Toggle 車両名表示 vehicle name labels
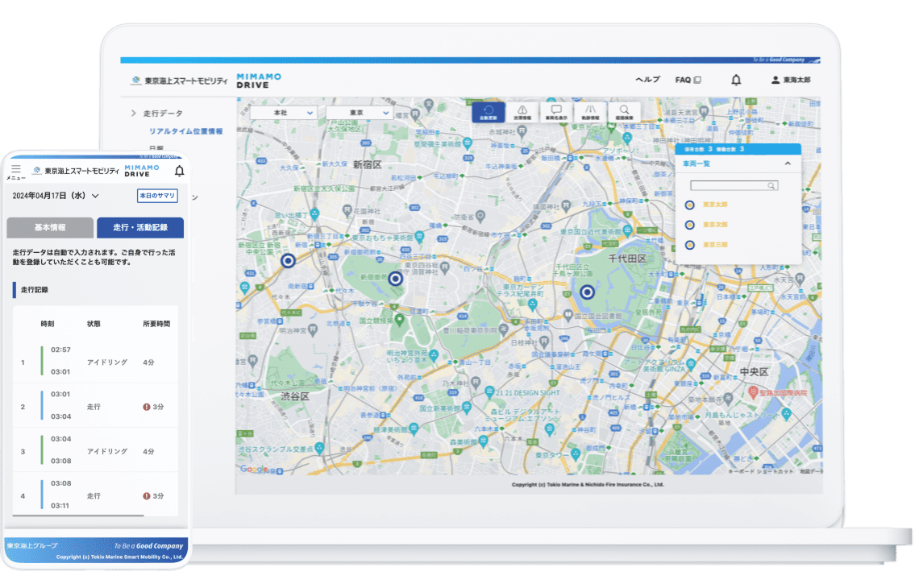Viewport: 919px width, 588px height. [556, 112]
